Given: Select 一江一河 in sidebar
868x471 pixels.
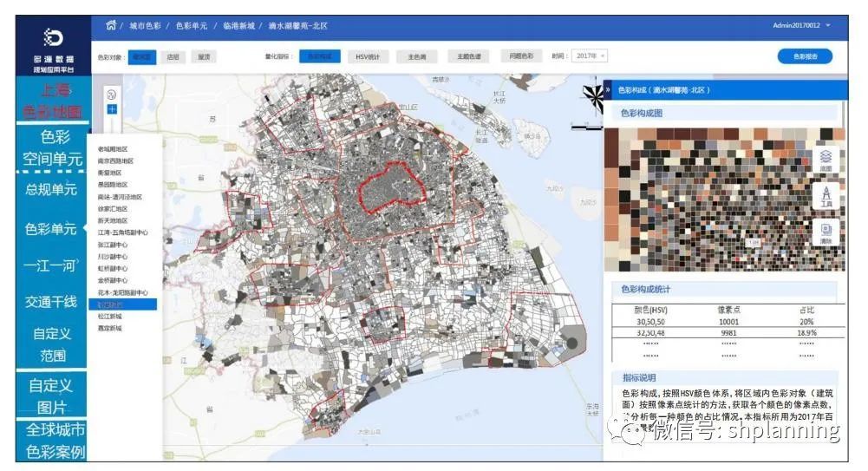Looking at the screenshot, I should point(51,265).
